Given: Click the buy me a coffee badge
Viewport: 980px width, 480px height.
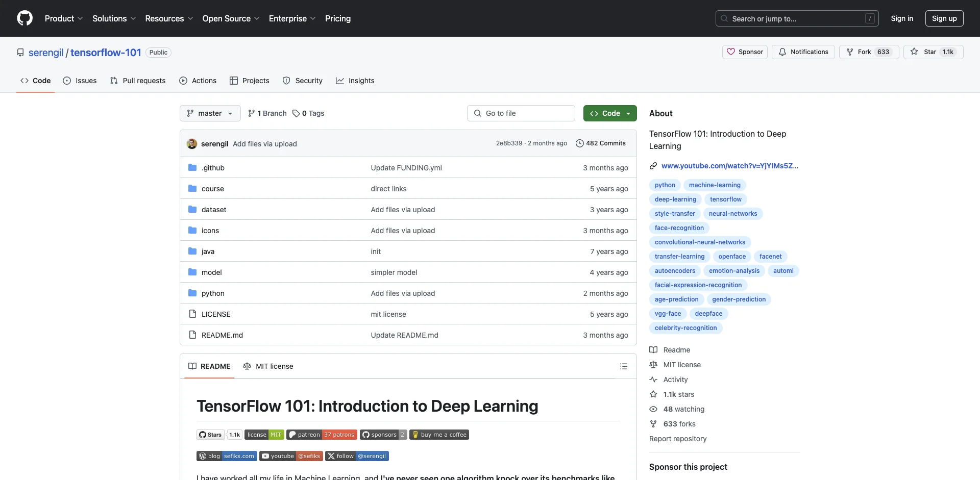Looking at the screenshot, I should point(439,435).
